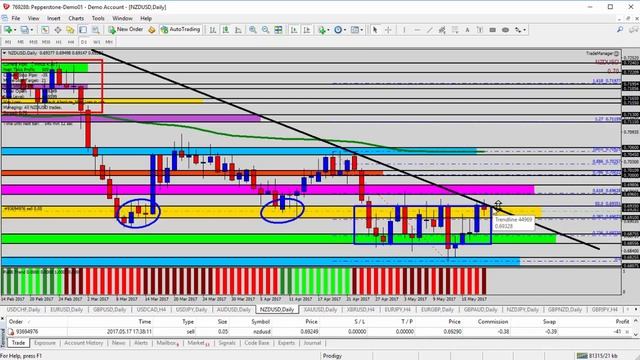Screen dimensions: 640x360
Task: Open the Tools menu
Action: [98, 18]
